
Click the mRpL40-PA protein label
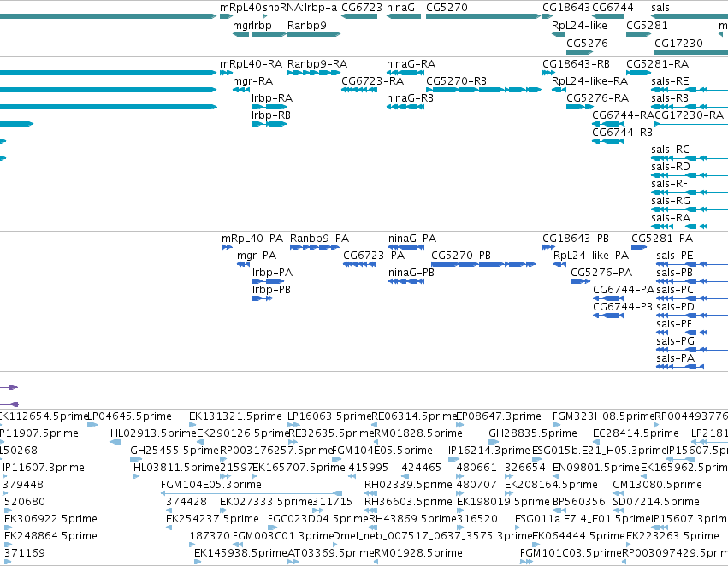pos(252,238)
